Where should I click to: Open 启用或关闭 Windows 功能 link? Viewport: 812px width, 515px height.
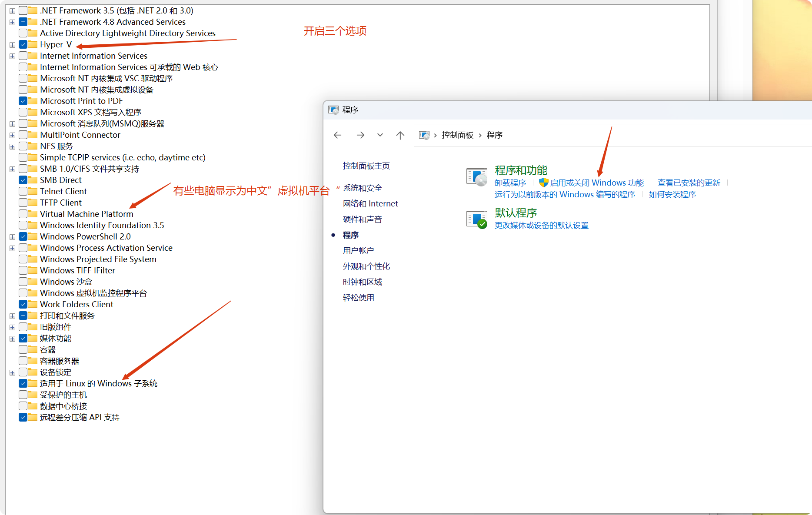597,183
